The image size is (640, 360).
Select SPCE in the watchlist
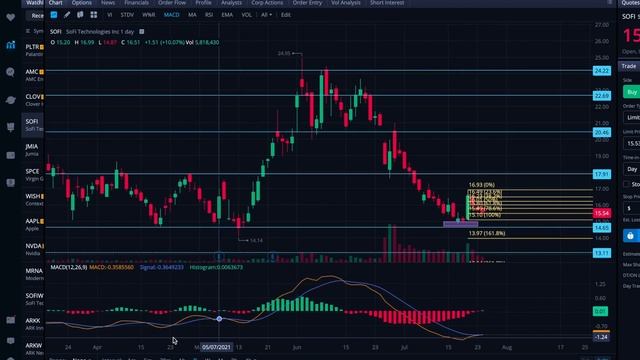(x=33, y=174)
